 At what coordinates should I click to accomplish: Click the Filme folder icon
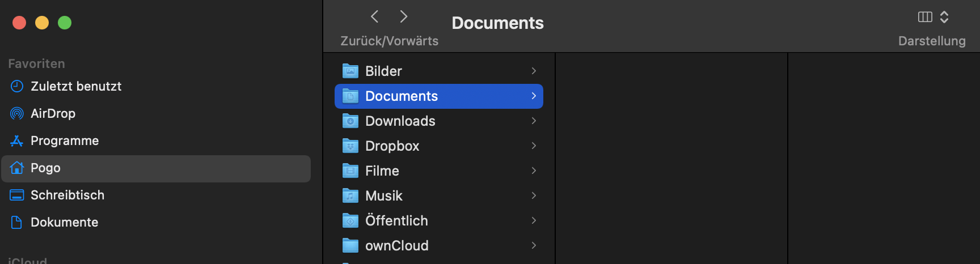[350, 171]
